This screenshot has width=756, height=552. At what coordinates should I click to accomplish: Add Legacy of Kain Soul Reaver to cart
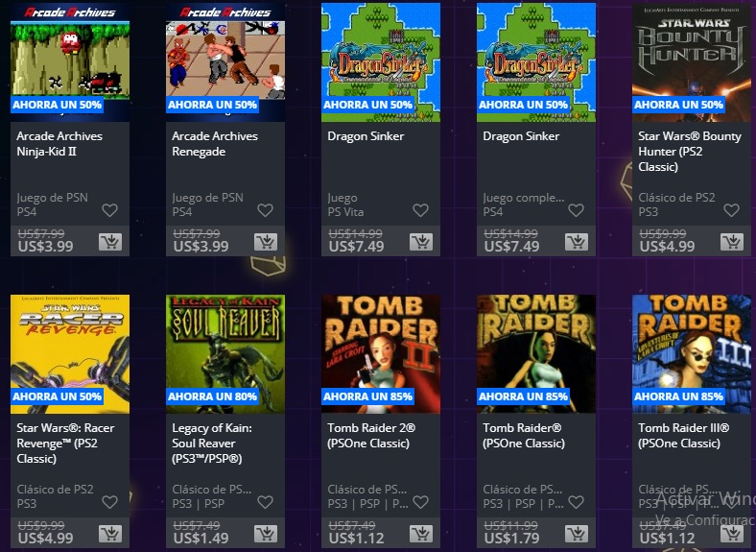(266, 534)
